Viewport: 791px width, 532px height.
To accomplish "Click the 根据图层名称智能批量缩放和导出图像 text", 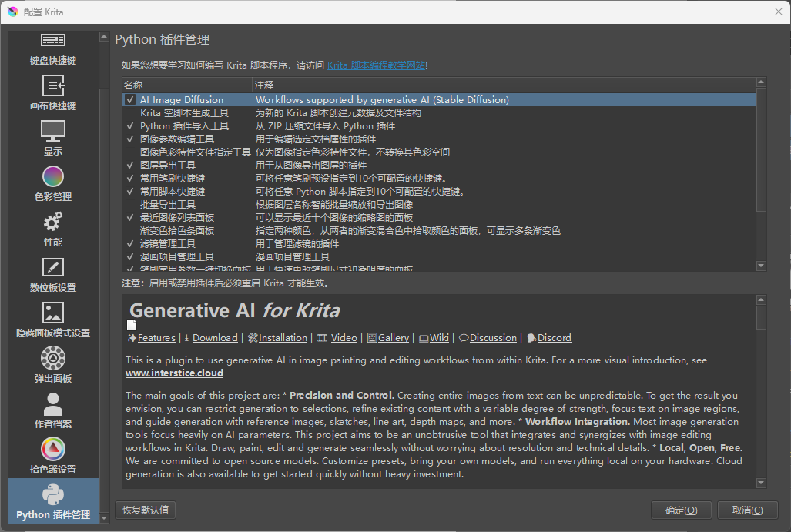I will 334,205.
